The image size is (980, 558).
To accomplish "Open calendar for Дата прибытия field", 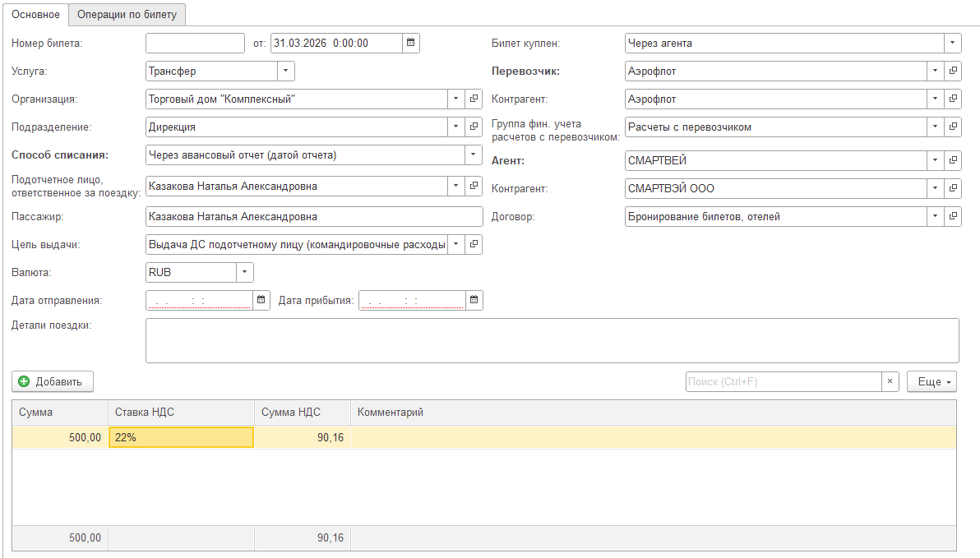I will [474, 301].
